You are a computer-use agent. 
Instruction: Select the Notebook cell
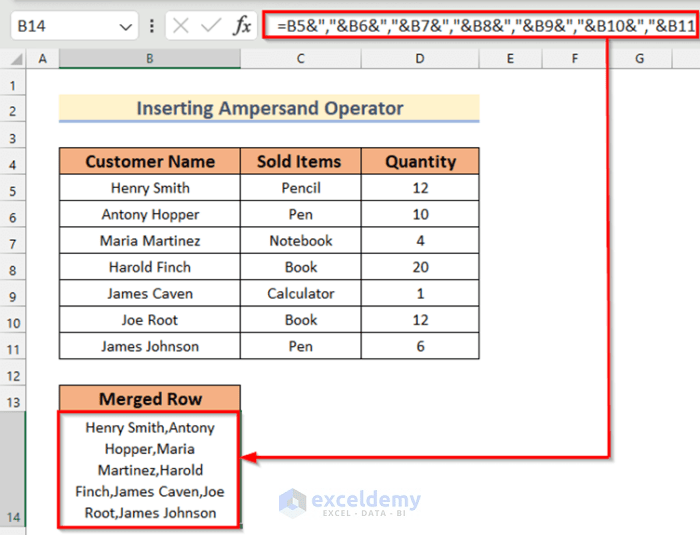pos(300,240)
